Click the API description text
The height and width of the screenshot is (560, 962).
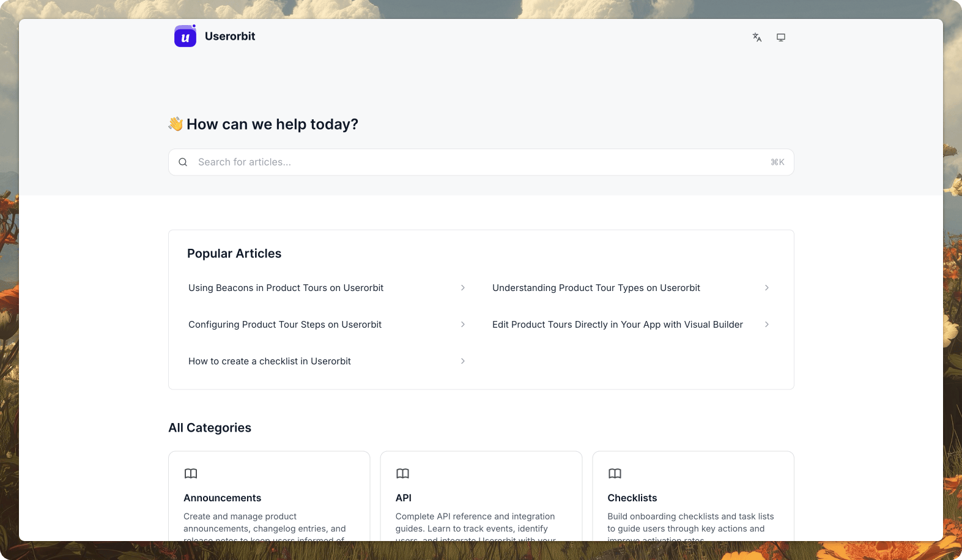(x=476, y=526)
